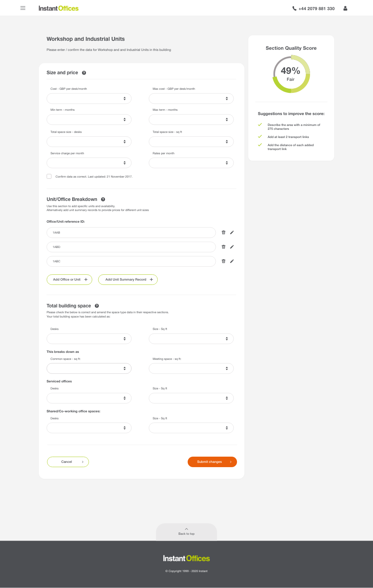The height and width of the screenshot is (588, 373).
Task: Click 'Add at least 2 transport links' suggestion
Action: pyautogui.click(x=288, y=137)
